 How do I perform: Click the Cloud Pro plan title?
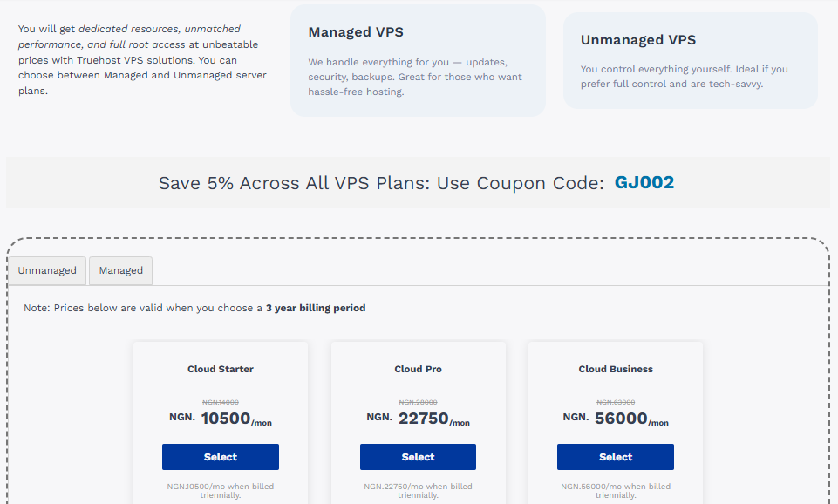point(418,369)
